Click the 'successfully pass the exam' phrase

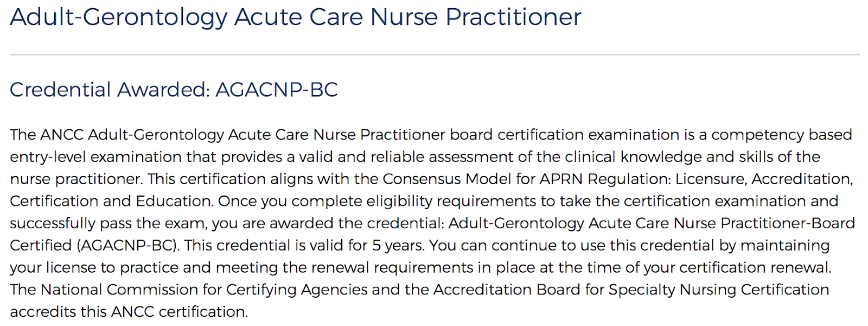coord(107,223)
